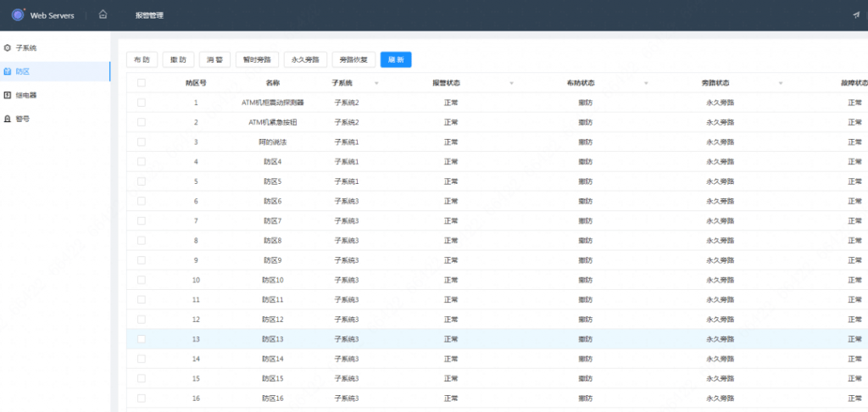Click the paper plane icon in the header
Image resolution: width=868 pixels, height=412 pixels.
click(x=855, y=15)
